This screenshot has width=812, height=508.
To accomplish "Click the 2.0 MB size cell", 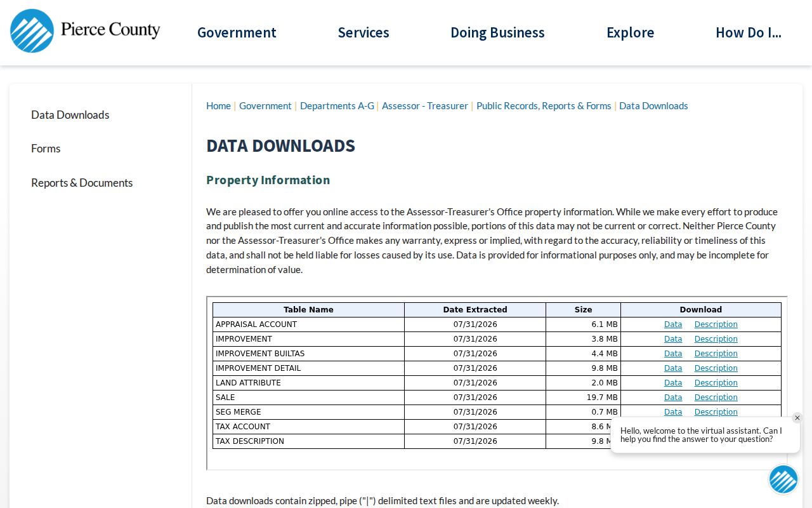I will tap(583, 383).
